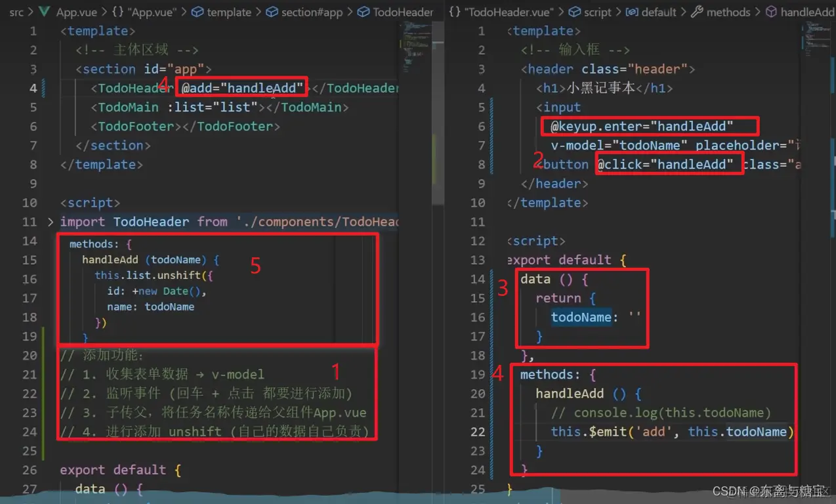Click the 'name: todoName' line
This screenshot has height=504, width=836.
point(150,306)
